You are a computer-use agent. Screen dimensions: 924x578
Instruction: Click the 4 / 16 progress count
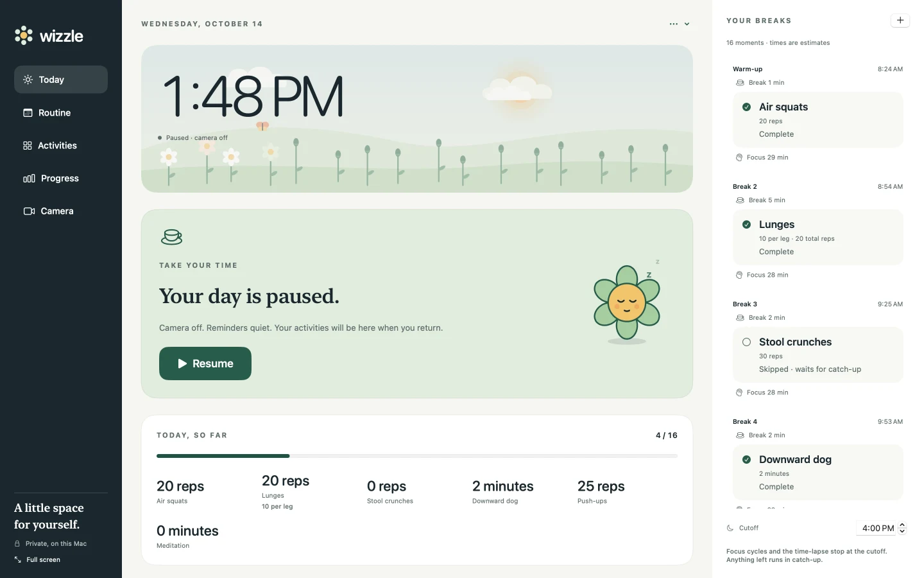[x=667, y=435]
